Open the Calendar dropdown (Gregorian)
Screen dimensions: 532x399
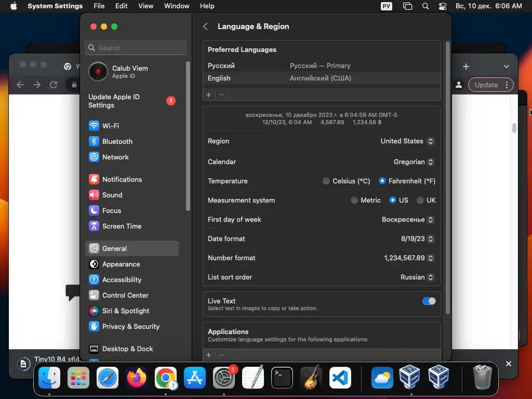(414, 162)
